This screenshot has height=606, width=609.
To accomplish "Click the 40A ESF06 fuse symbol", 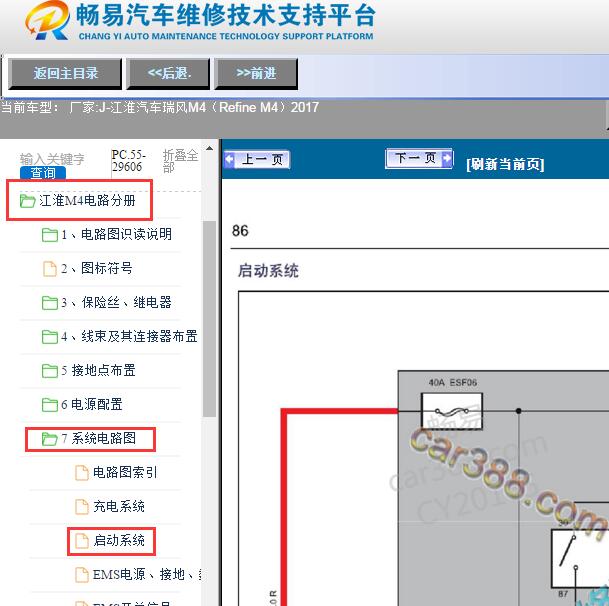I will tap(452, 411).
